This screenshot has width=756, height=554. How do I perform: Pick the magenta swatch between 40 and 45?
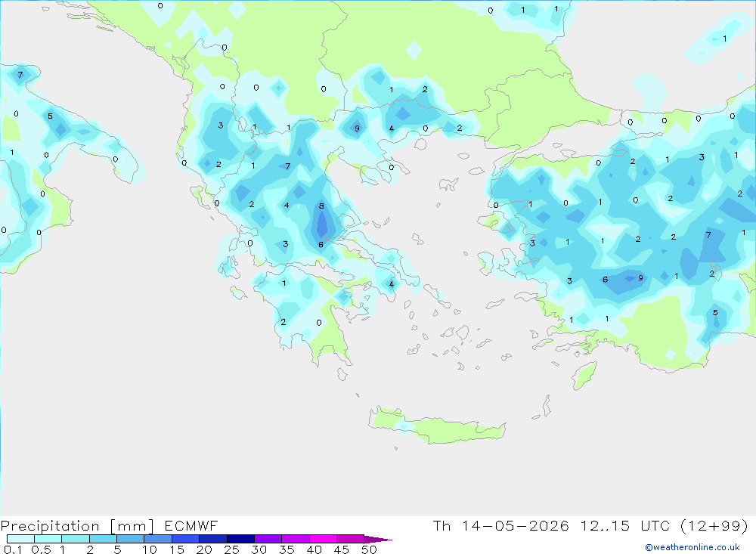[x=323, y=539]
